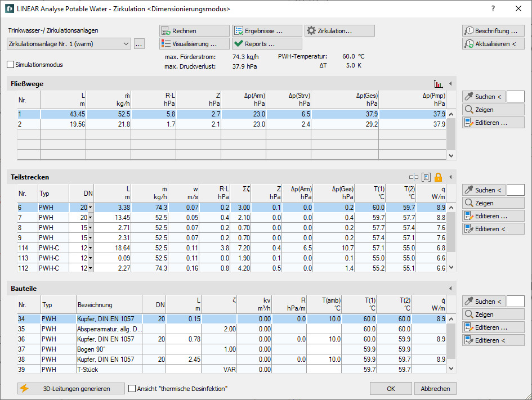Click Editieren ... button for Bauteile
The width and height of the screenshot is (532, 400).
tap(493, 327)
